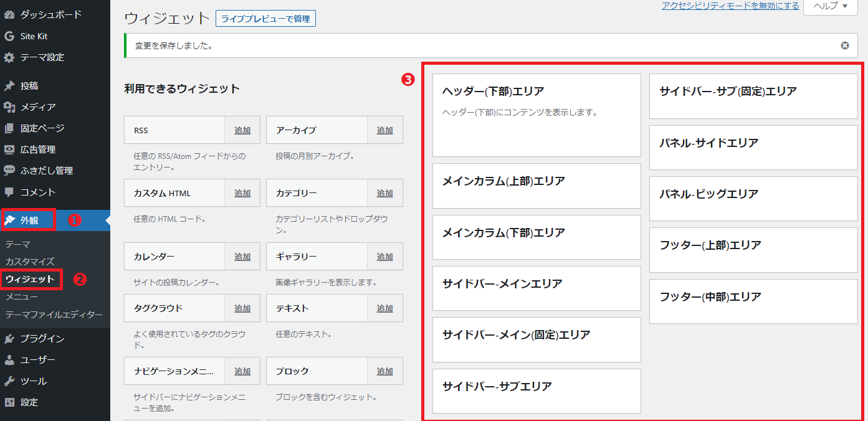
Task: Click the Posts pushpin icon
Action: click(x=9, y=86)
